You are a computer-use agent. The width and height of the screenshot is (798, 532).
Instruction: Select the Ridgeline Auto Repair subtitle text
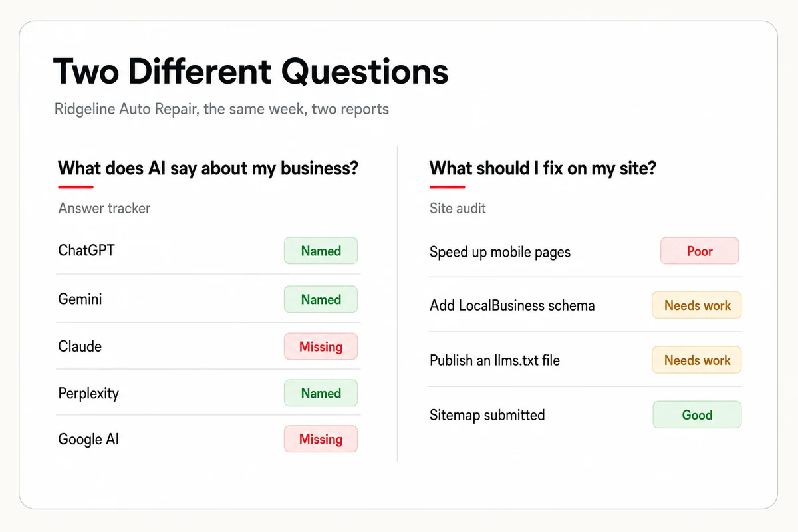[x=221, y=109]
